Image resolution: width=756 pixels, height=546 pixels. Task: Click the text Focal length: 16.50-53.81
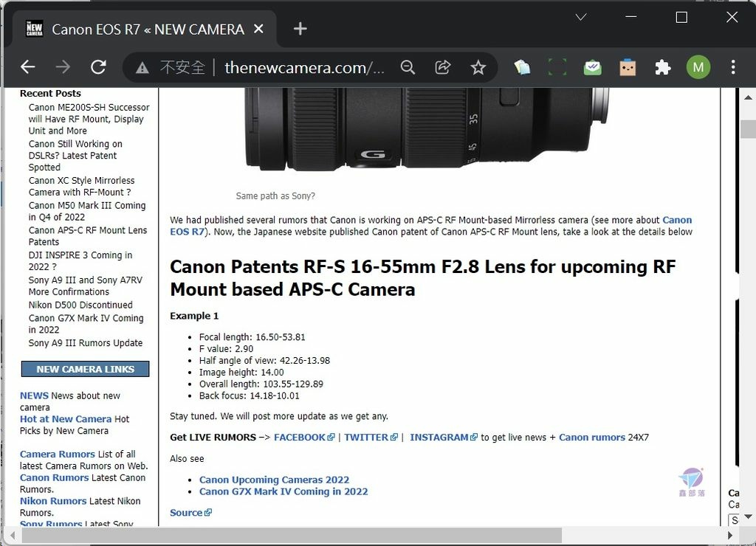(252, 337)
